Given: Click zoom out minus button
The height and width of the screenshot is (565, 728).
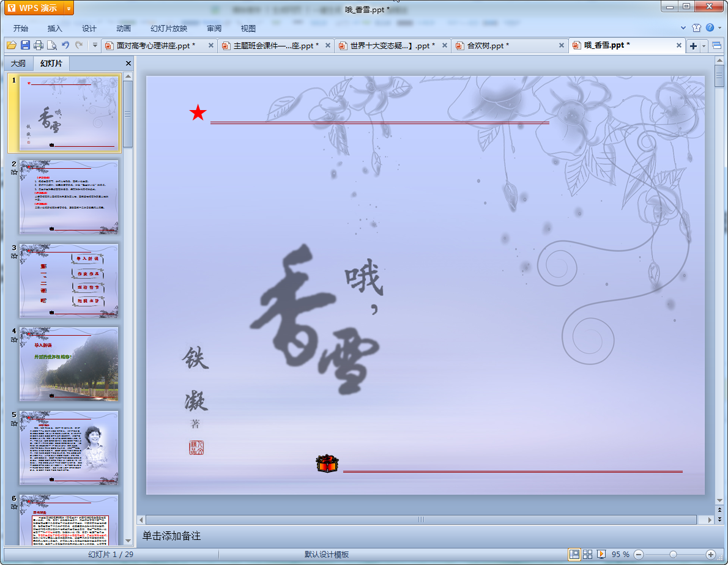Looking at the screenshot, I should point(639,555).
